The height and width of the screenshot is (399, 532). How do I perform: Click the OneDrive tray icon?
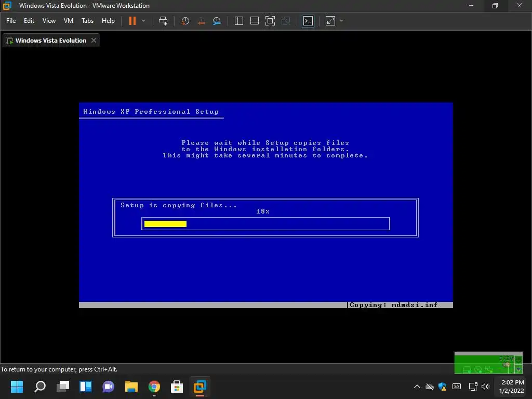click(430, 387)
